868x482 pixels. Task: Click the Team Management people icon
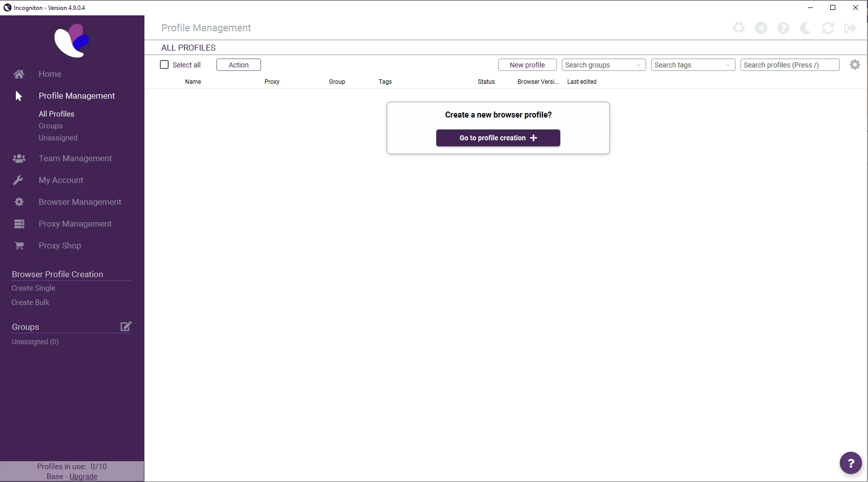pyautogui.click(x=19, y=158)
